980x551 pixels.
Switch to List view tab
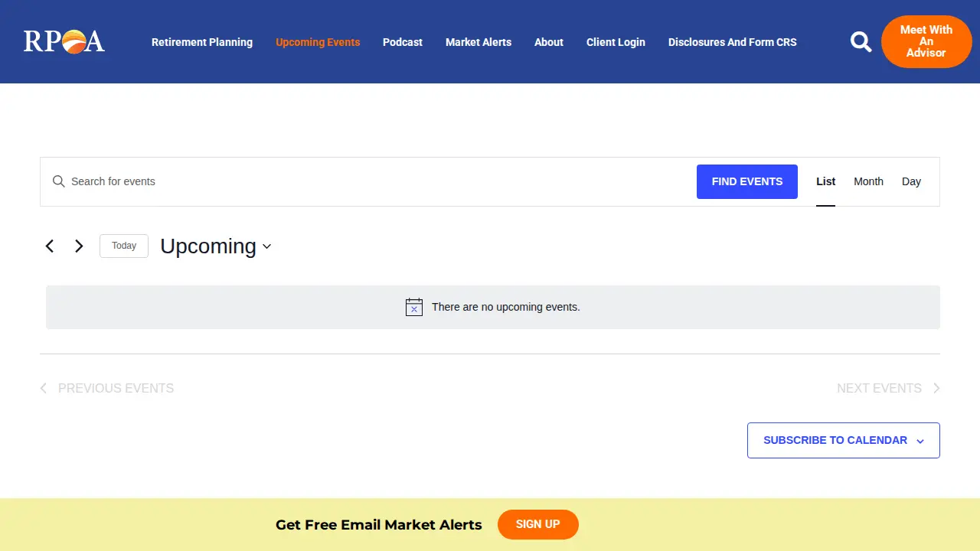tap(825, 181)
